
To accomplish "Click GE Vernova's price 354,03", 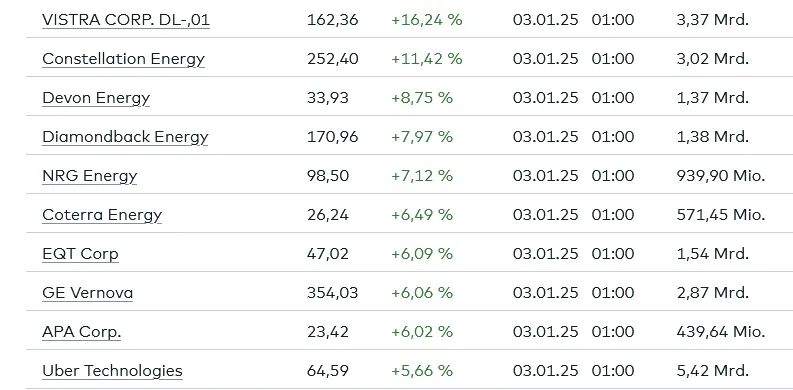I will pos(332,292).
